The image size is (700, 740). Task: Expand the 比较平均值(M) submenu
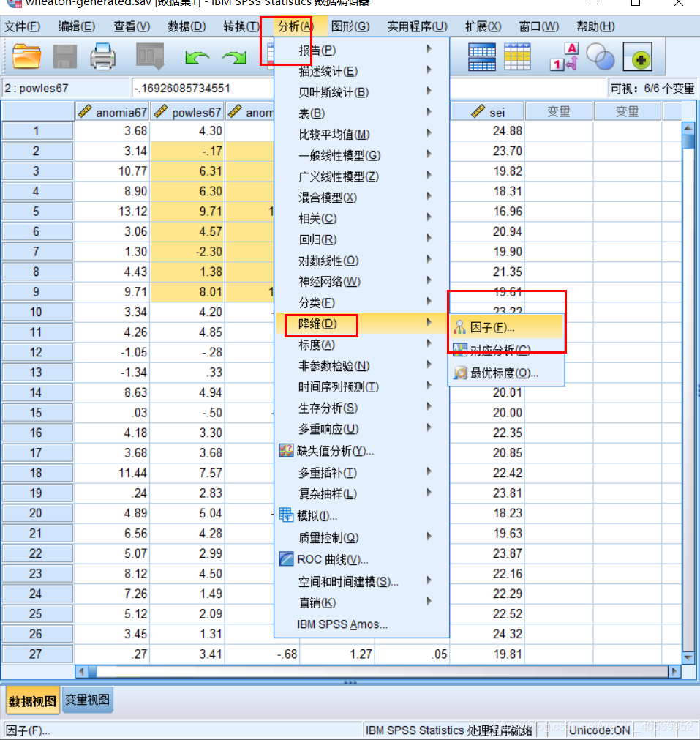[361, 135]
